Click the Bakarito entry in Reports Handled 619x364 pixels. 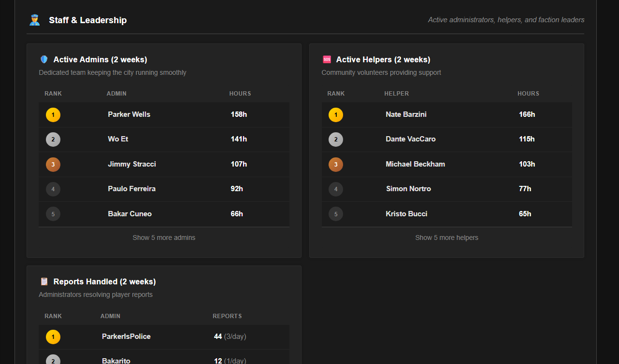coord(116,360)
